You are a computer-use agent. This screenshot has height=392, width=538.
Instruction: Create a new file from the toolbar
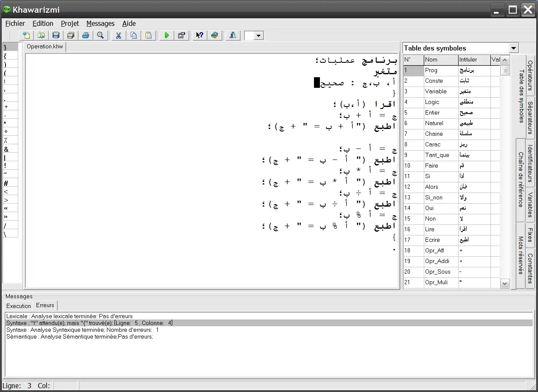pos(26,36)
